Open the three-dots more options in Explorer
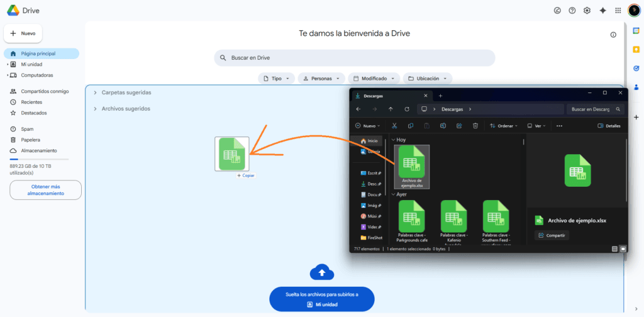The image size is (644, 317). 559,126
